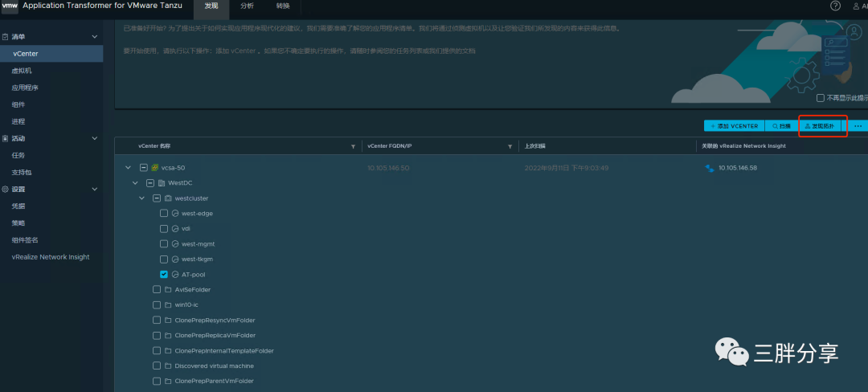Click the folder icon beside ClonePrepResyncVmFolder
868x392 pixels.
pos(168,321)
